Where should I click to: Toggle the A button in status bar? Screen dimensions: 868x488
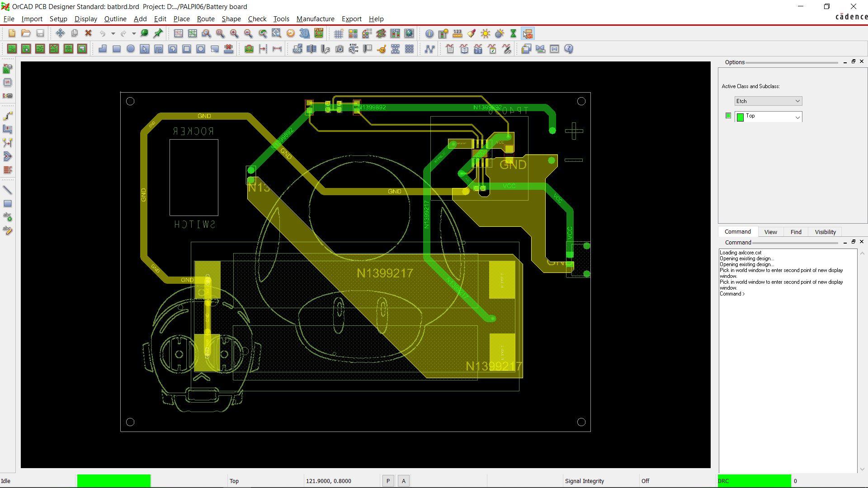(x=404, y=481)
